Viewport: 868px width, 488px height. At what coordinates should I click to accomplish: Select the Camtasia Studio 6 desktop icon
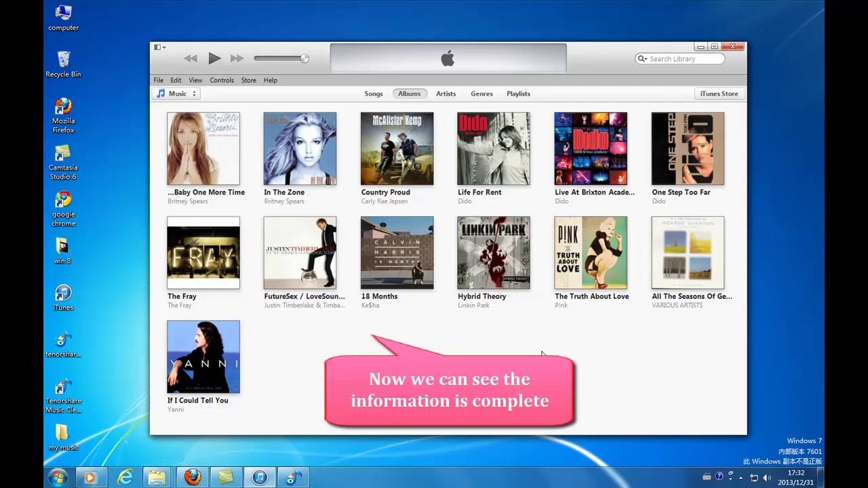(x=63, y=163)
